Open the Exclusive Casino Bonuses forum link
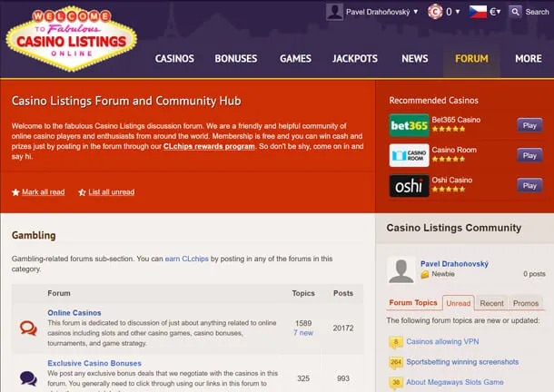Viewport: 554px width, 392px height. (94, 363)
